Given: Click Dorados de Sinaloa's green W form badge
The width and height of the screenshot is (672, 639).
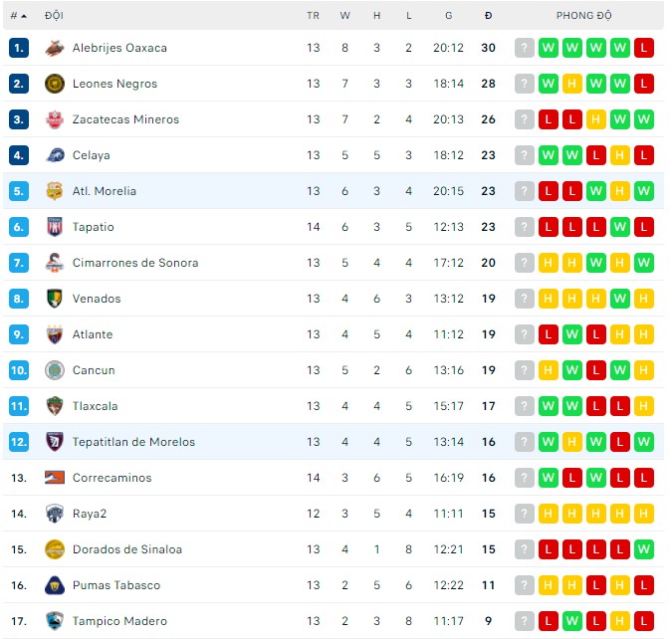Looking at the screenshot, I should pos(644,549).
